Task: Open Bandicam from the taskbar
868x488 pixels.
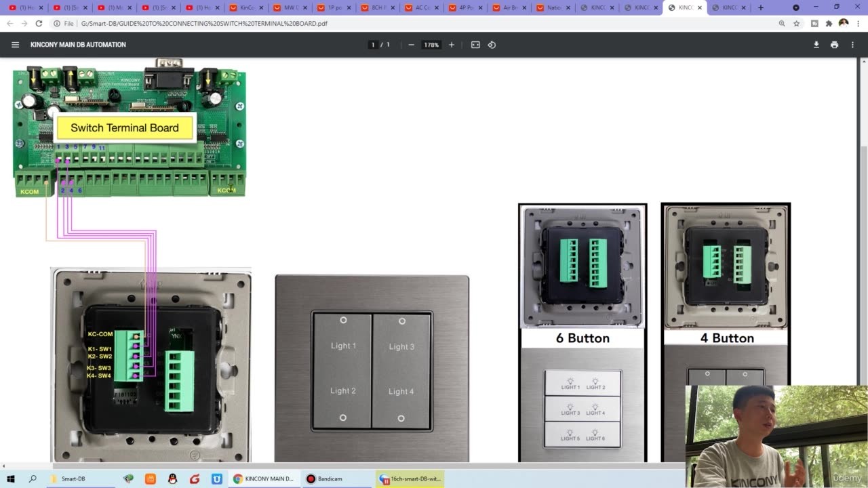Action: pyautogui.click(x=336, y=479)
